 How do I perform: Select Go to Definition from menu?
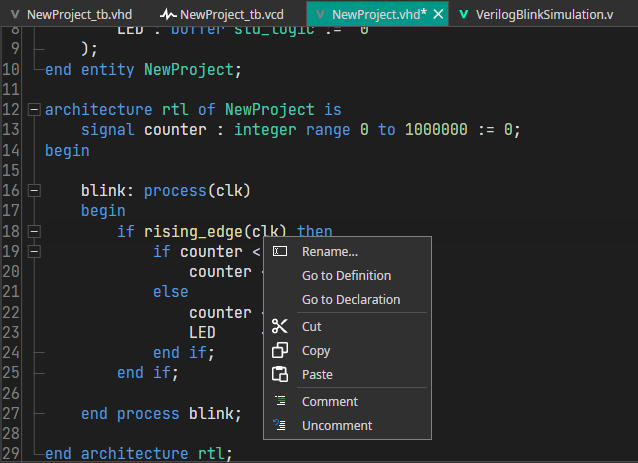pyautogui.click(x=346, y=276)
